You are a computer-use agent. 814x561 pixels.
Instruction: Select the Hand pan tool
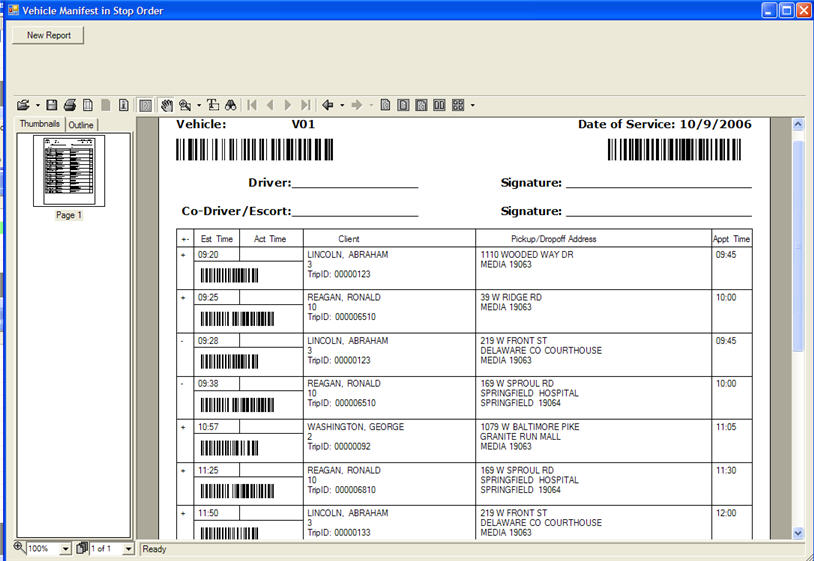(166, 105)
